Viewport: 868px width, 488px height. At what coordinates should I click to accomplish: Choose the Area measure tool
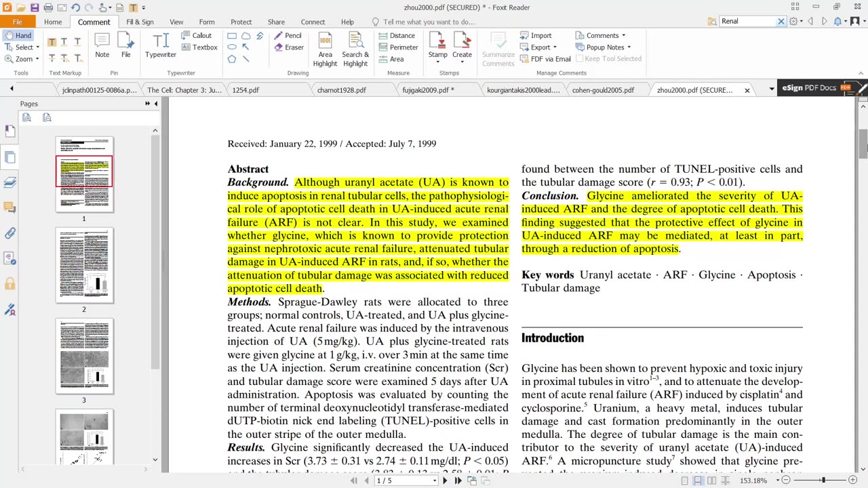(391, 59)
